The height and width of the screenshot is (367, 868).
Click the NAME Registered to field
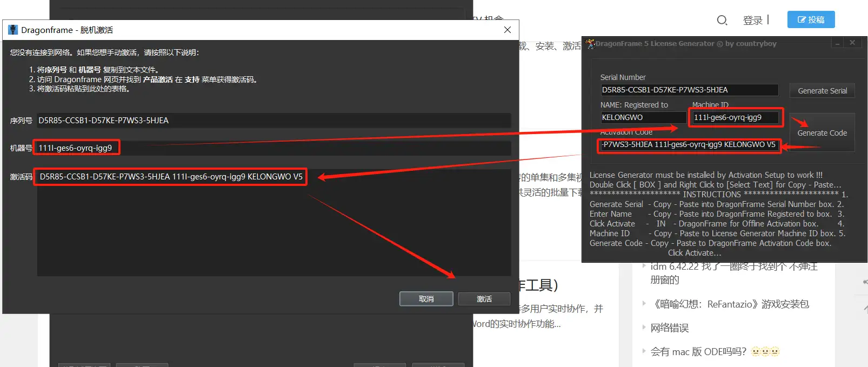643,117
